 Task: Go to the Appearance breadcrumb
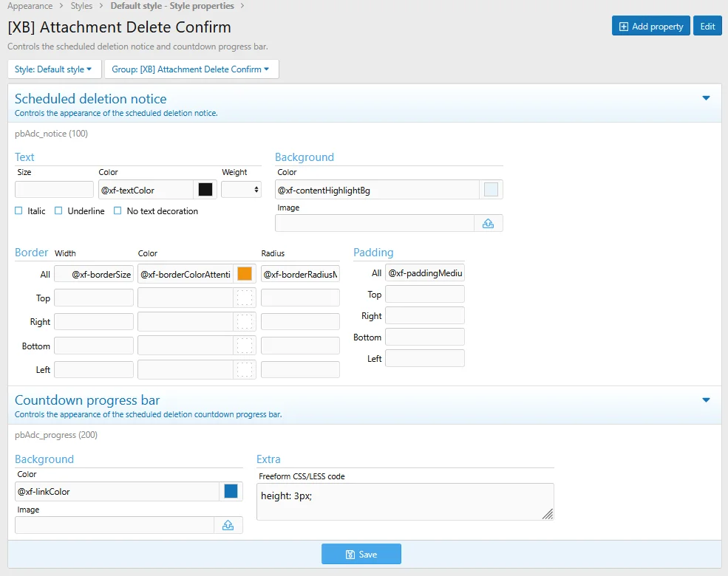(x=30, y=6)
